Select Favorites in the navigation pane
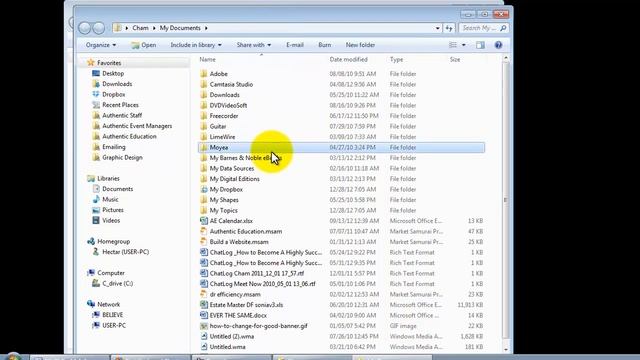The image size is (640, 360). pyautogui.click(x=109, y=63)
